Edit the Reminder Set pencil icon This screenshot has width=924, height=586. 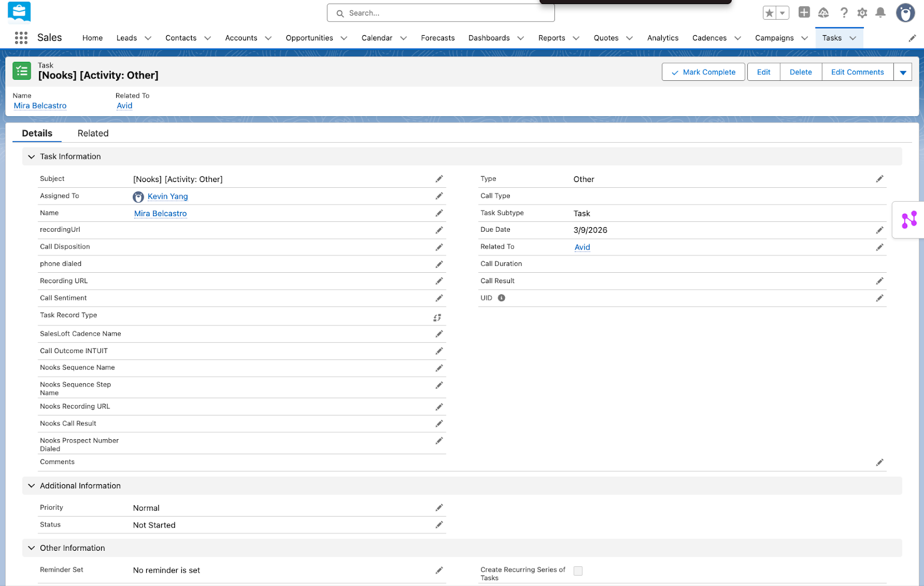click(439, 570)
